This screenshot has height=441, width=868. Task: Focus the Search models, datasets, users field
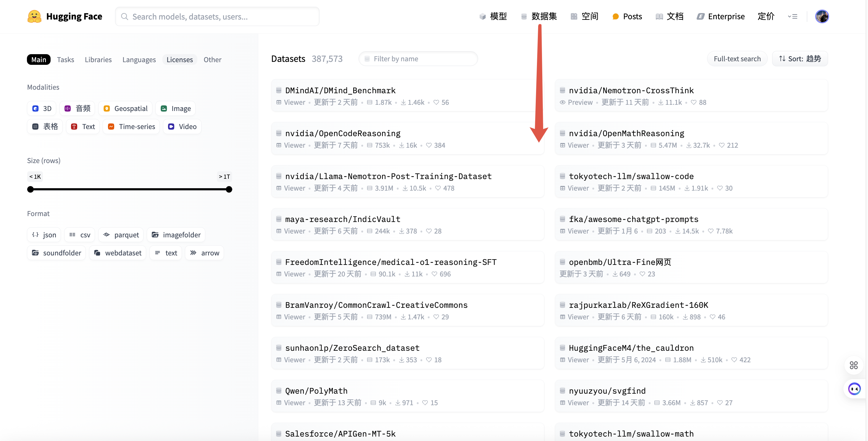(217, 16)
